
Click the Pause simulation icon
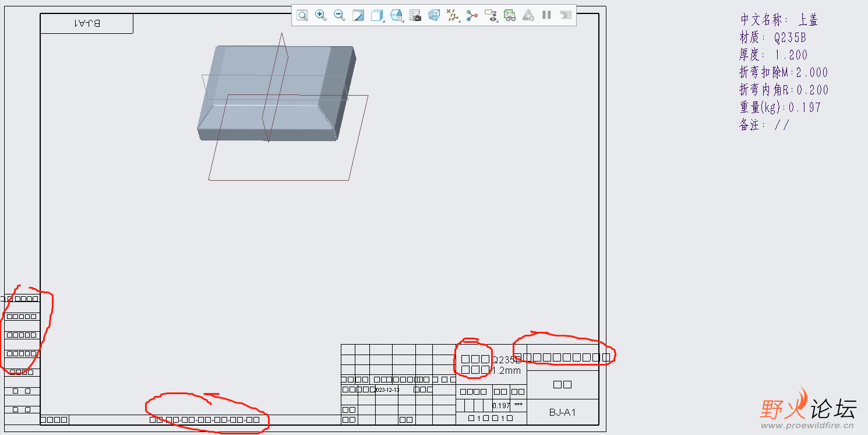click(546, 15)
